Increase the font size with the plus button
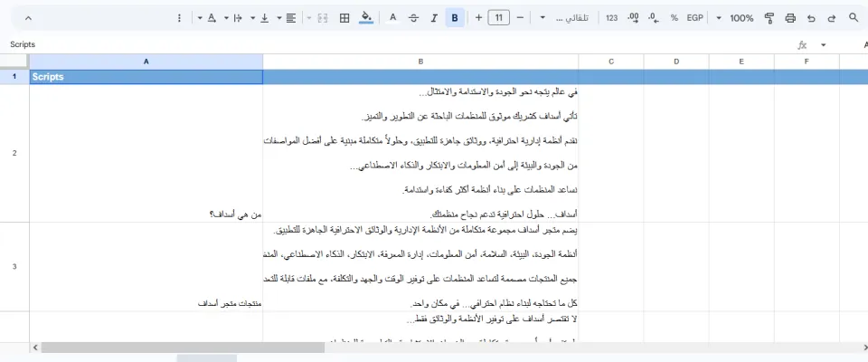Image resolution: width=868 pixels, height=362 pixels. tap(478, 18)
